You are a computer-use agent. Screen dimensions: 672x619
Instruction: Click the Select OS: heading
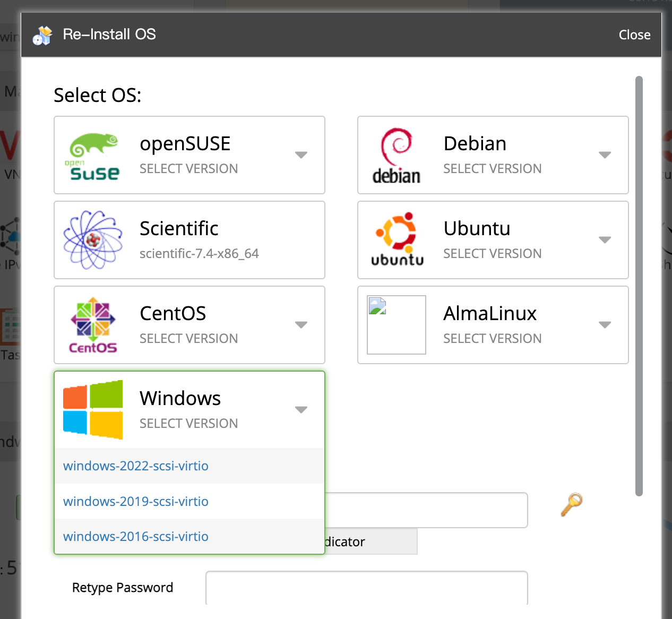pos(98,96)
